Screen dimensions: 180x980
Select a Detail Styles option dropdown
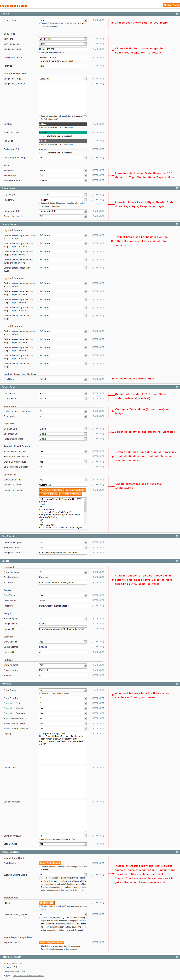coord(63,394)
